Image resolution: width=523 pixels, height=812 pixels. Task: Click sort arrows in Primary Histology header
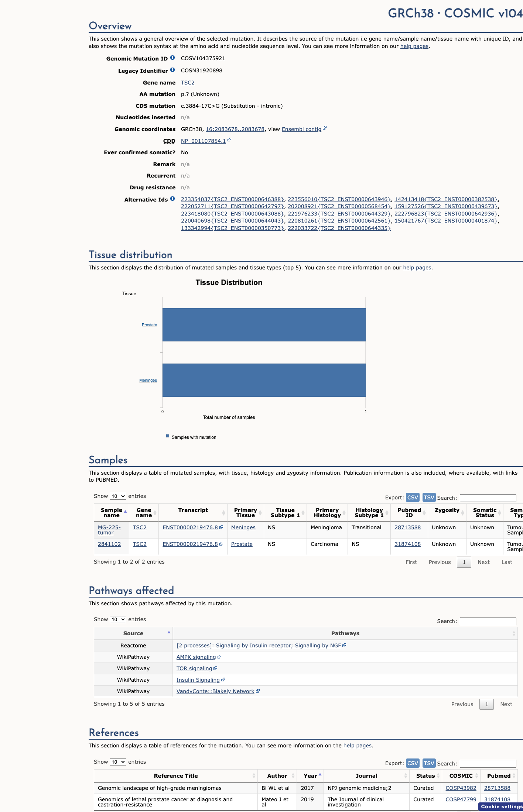coord(344,513)
